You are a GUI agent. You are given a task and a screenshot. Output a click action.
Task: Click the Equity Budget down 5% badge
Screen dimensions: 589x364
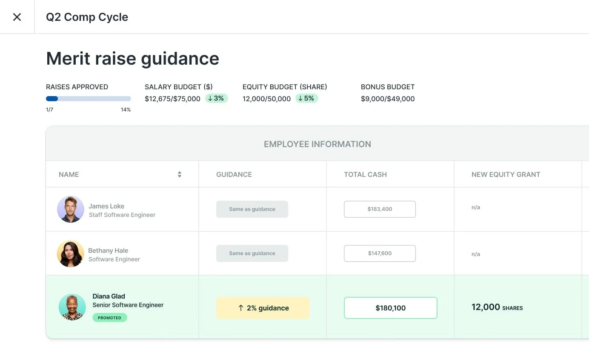[x=306, y=99]
